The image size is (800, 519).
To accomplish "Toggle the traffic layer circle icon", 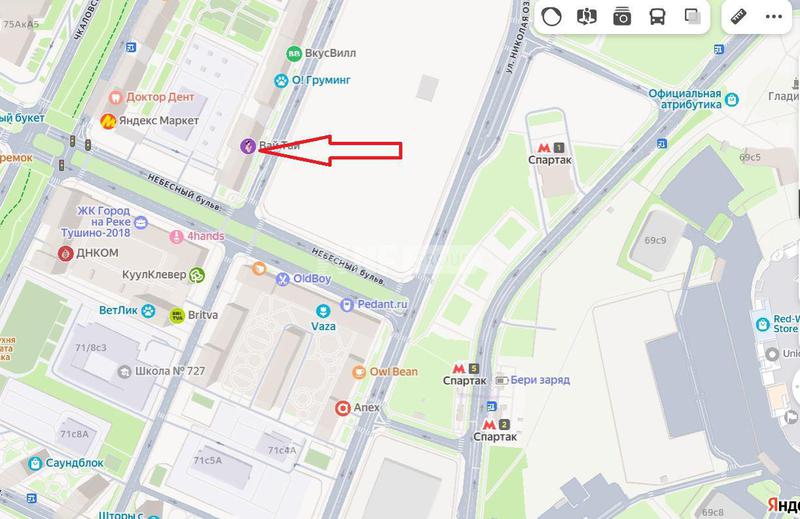I will [x=552, y=17].
